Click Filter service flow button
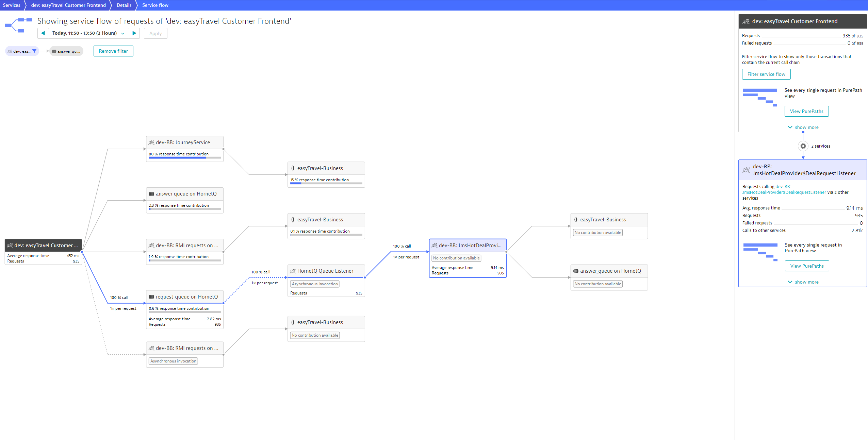 [766, 74]
